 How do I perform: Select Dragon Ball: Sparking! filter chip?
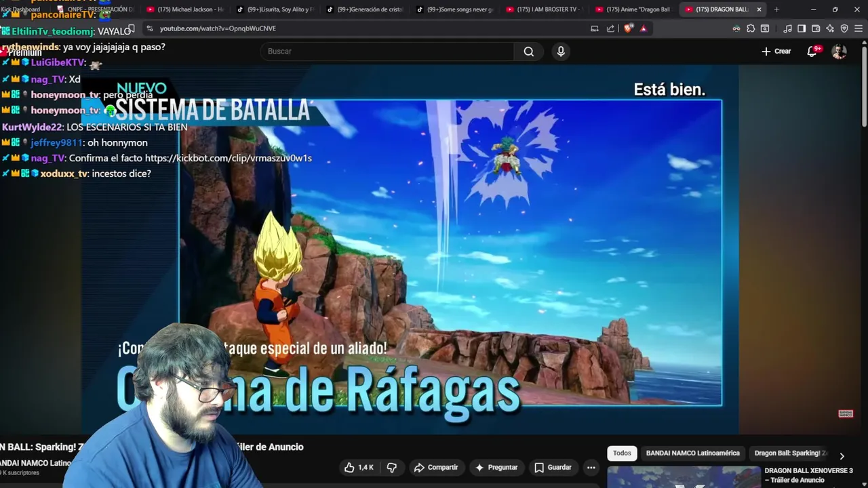788,453
